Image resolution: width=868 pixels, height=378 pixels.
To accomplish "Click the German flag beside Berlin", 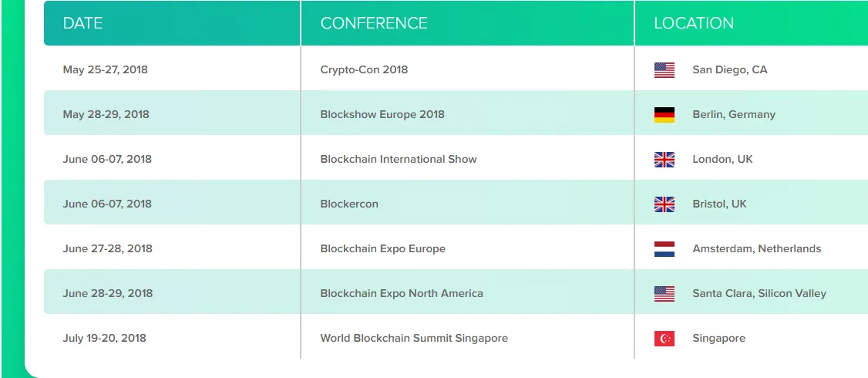I will click(x=664, y=115).
